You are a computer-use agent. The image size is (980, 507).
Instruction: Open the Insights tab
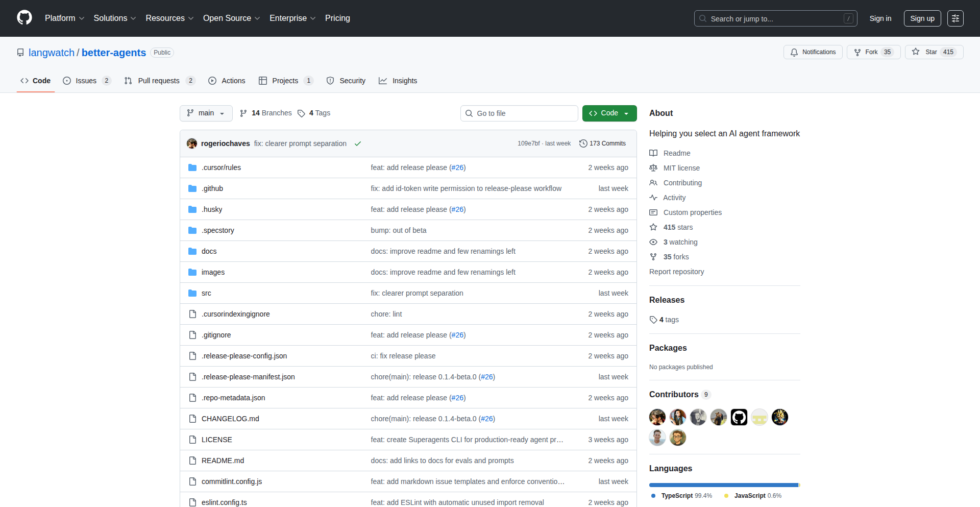click(x=398, y=81)
